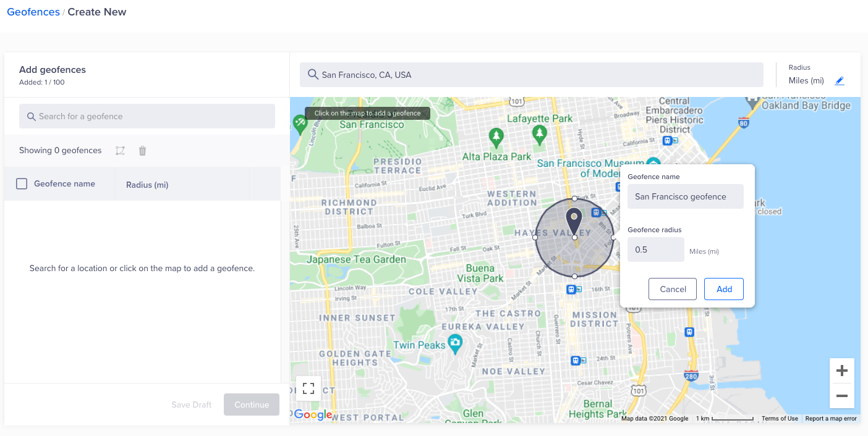Zoom out of the map with minus

click(841, 396)
